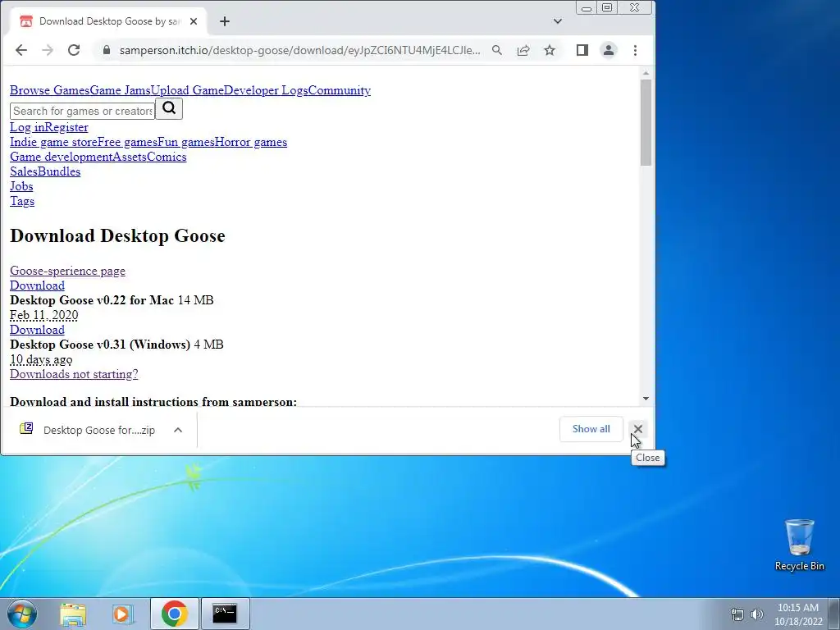
Task: Open the Chrome side panel
Action: [x=582, y=50]
